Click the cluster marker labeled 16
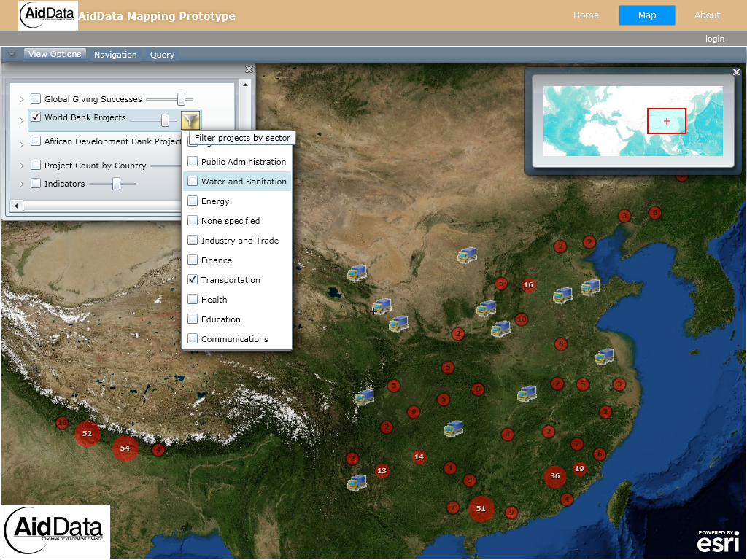The width and height of the screenshot is (747, 560). 528,285
